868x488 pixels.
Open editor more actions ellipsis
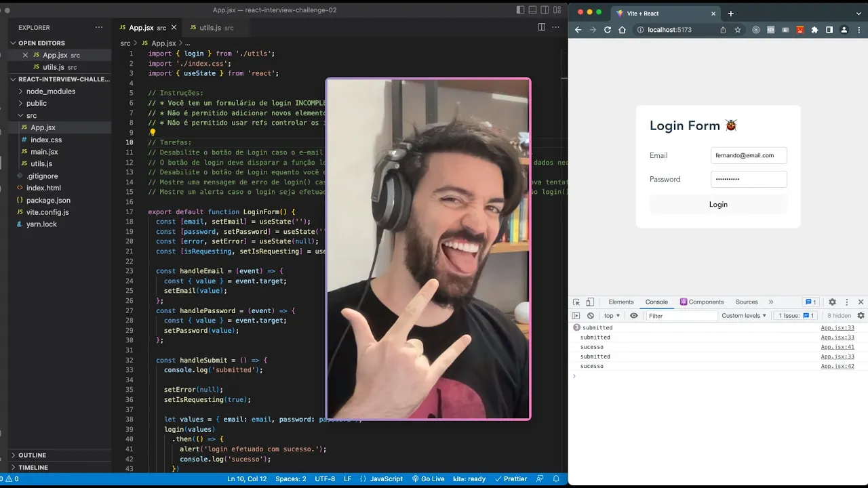(x=556, y=27)
